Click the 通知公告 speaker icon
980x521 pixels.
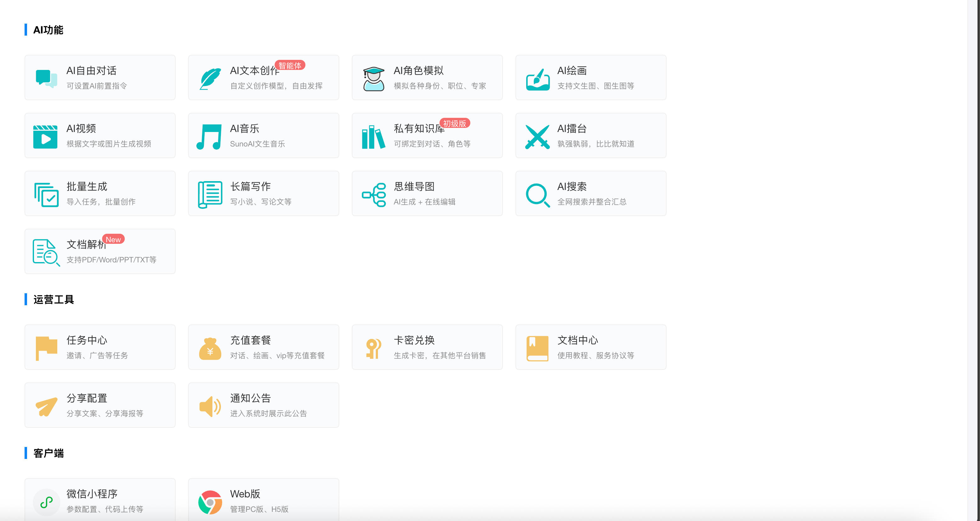pos(210,406)
